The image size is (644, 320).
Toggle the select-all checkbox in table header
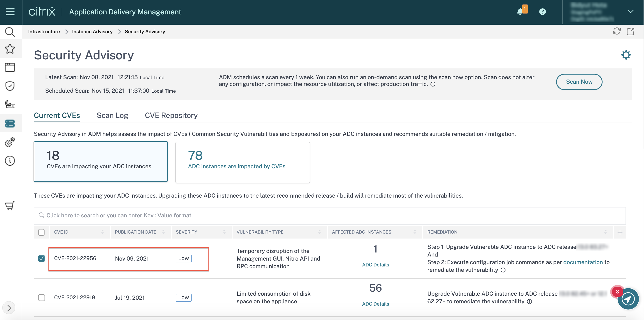pyautogui.click(x=41, y=232)
